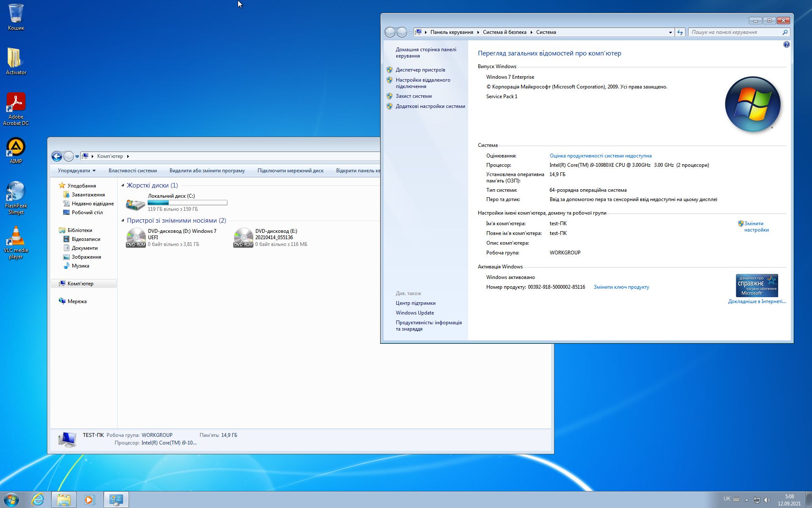Open VLC media player desktop icon
This screenshot has width=812, height=508.
point(16,236)
